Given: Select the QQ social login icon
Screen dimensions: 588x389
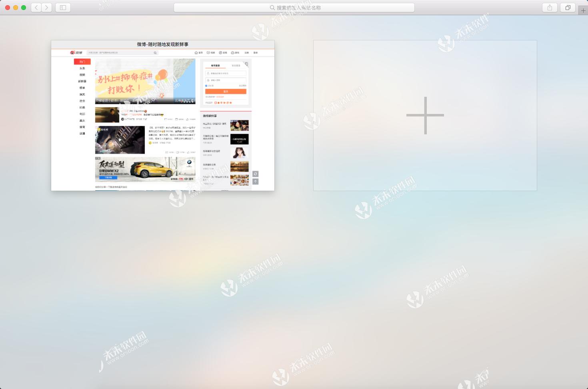Looking at the screenshot, I should 218,103.
